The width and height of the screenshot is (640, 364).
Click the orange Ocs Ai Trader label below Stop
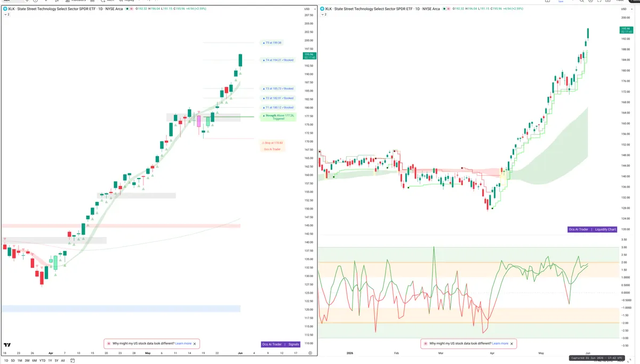(x=272, y=149)
